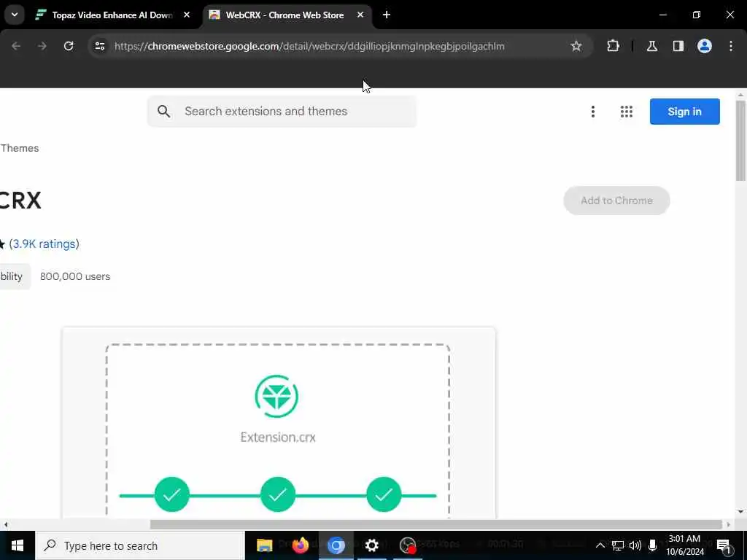Switch to Topaz Video Enhance AI tab
747x560 pixels.
pos(112,15)
